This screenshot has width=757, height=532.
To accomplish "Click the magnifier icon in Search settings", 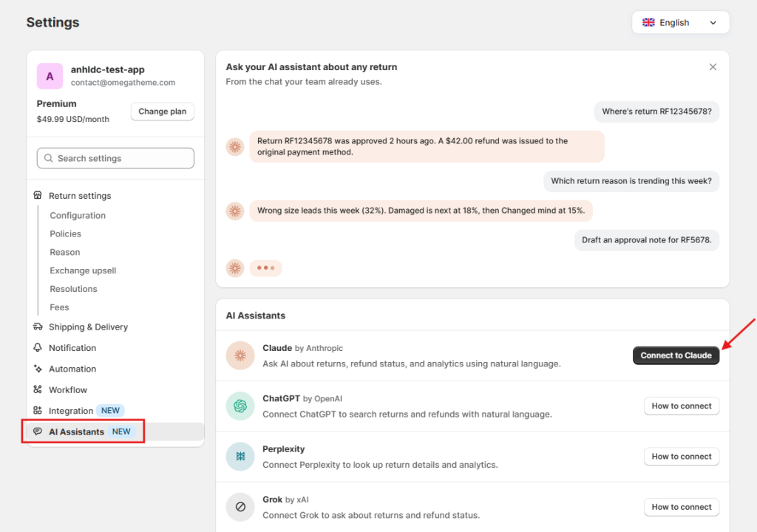I will point(48,158).
